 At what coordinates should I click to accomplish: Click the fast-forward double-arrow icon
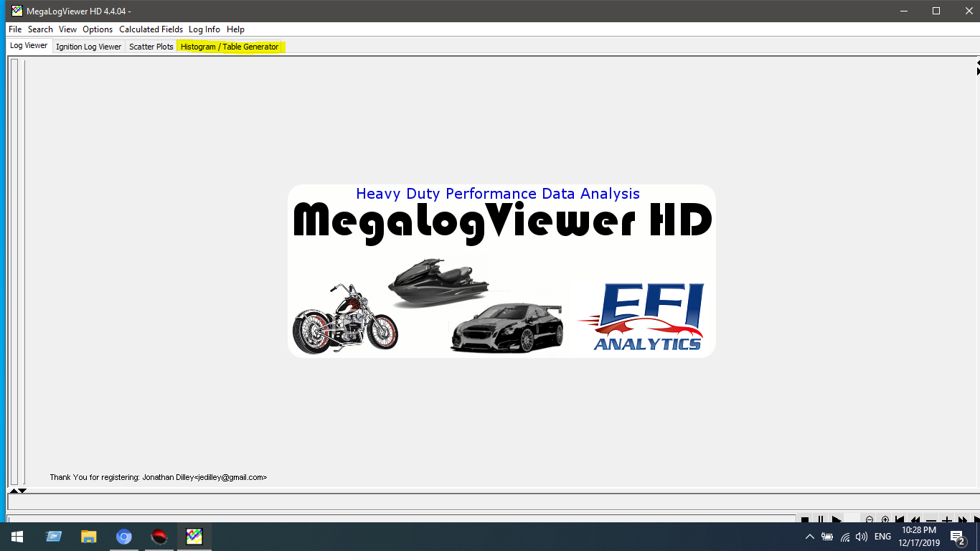(963, 519)
